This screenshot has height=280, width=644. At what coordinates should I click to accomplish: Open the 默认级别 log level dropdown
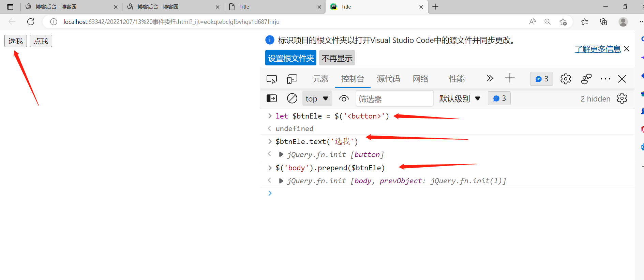pos(460,99)
